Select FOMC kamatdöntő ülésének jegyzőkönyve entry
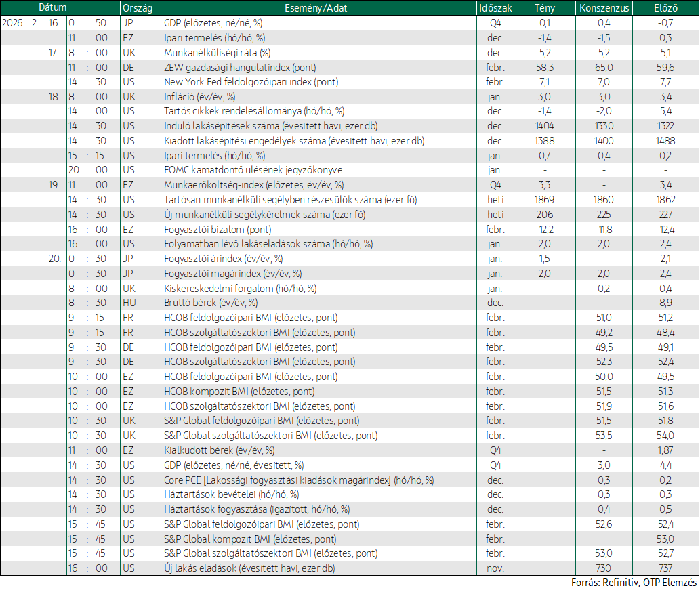 tap(253, 170)
